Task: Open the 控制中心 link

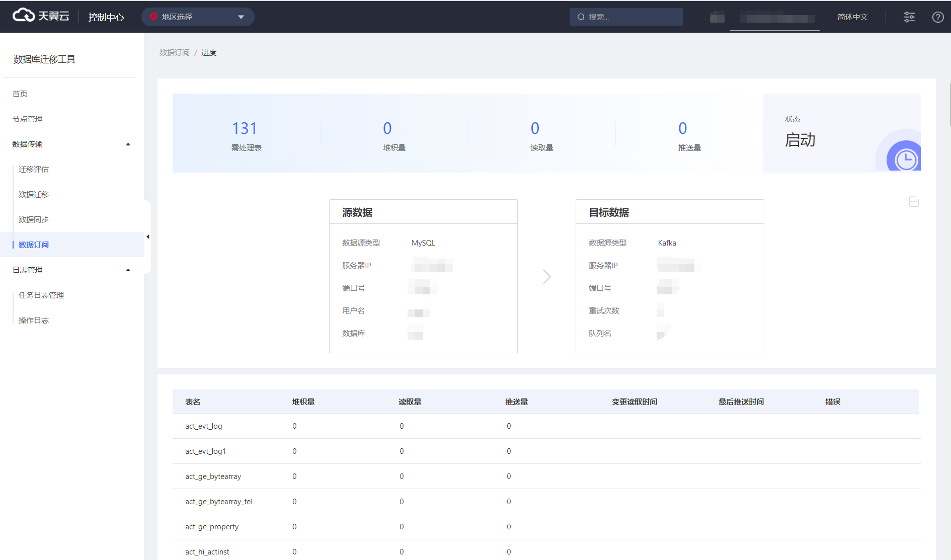Action: (106, 17)
